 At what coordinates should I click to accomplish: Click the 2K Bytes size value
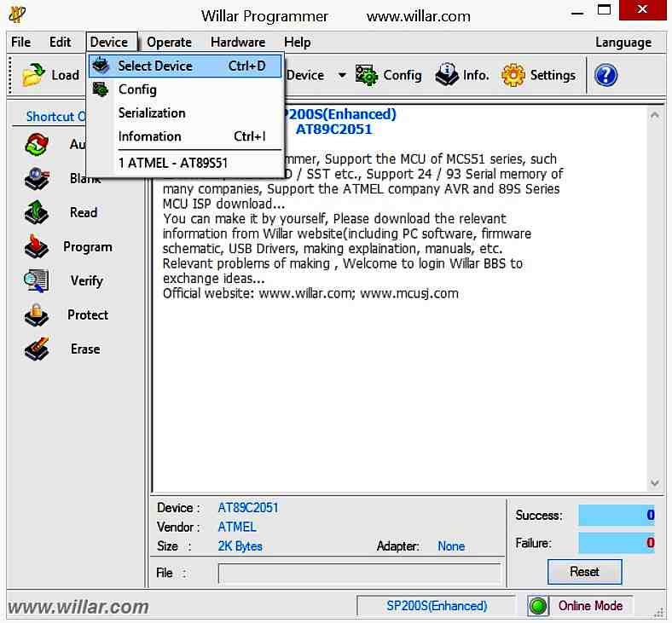240,546
